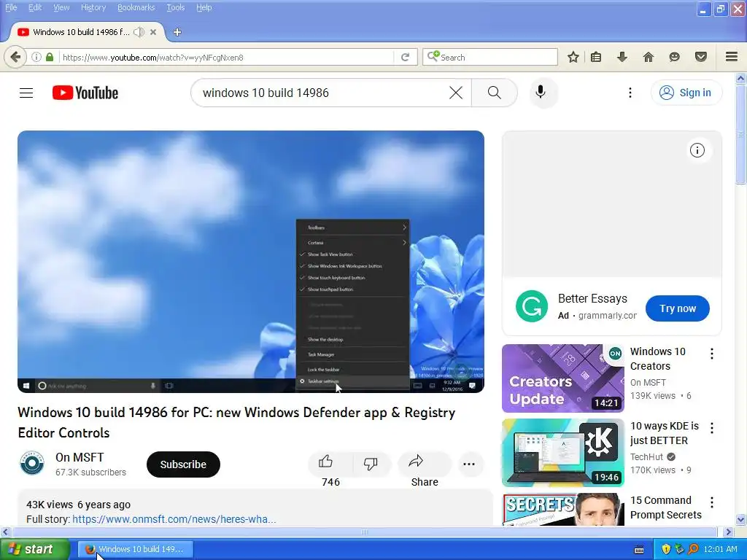Submit search with magnifier button
Screen dimensions: 747x560
[x=494, y=93]
